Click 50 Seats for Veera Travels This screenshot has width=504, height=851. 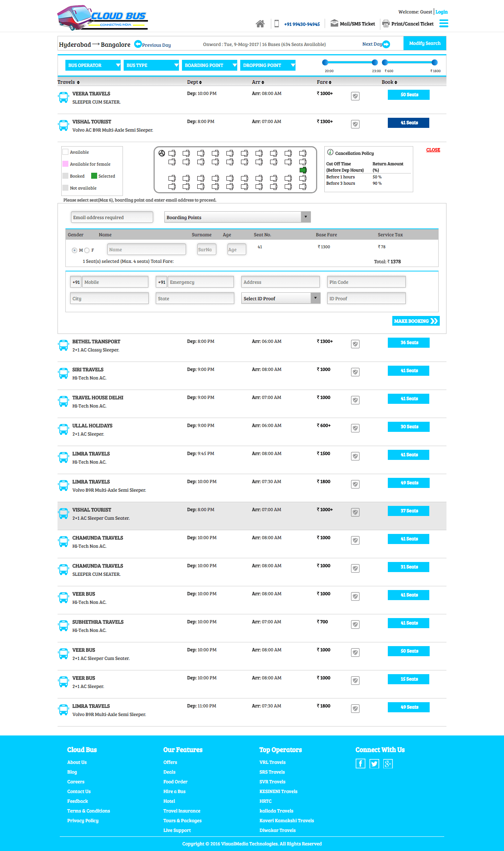pyautogui.click(x=409, y=95)
